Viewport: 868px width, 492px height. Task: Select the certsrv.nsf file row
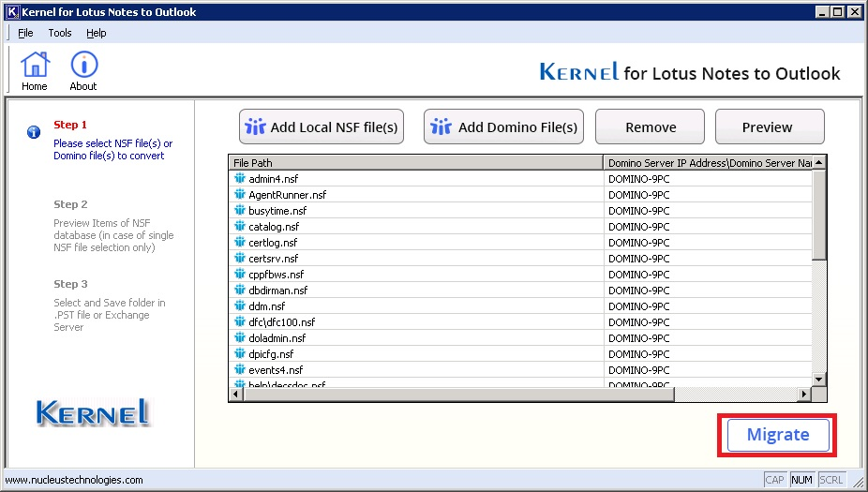pos(520,258)
